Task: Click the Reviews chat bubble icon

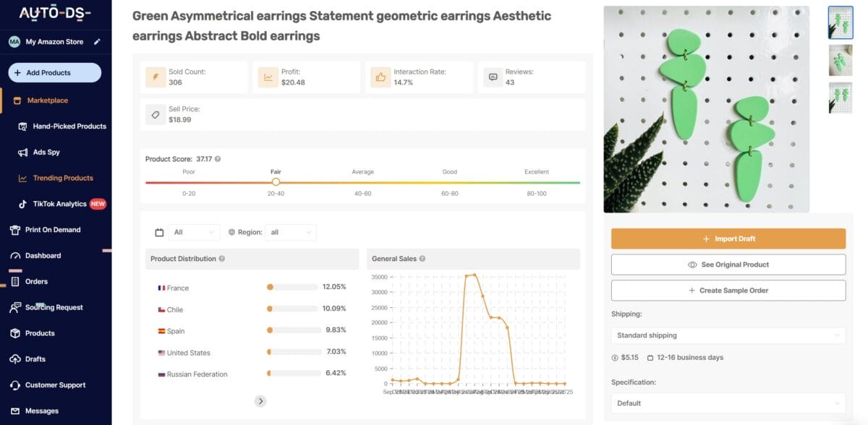Action: [493, 77]
